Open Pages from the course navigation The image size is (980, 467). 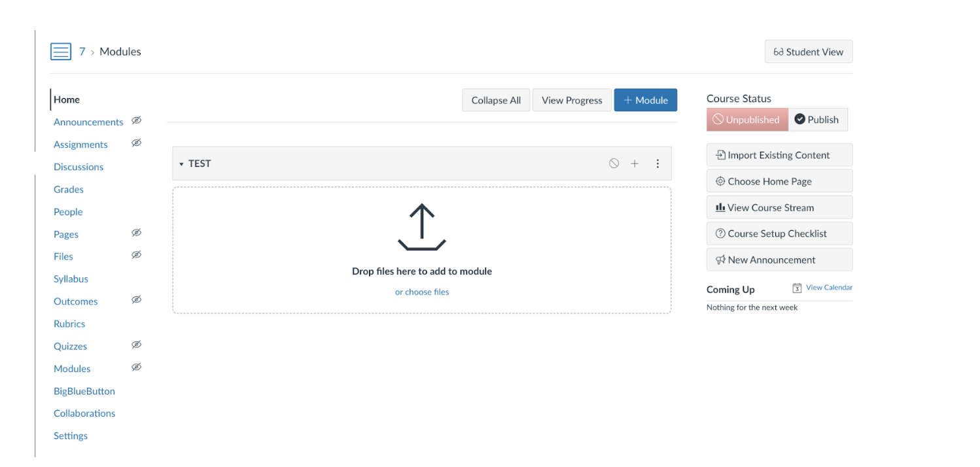66,234
